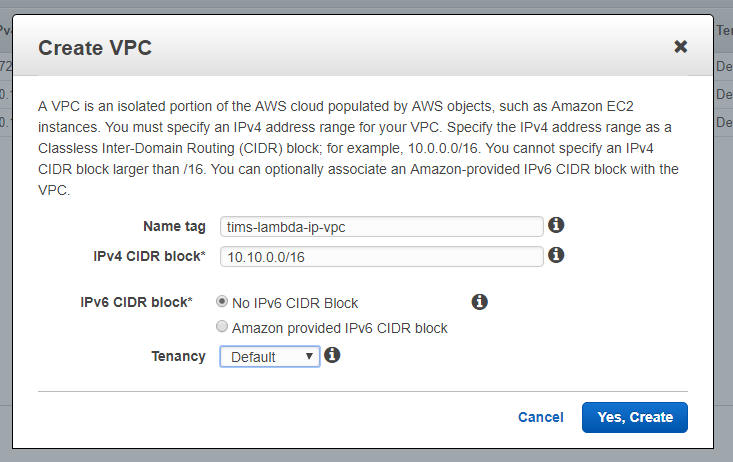Click the info icon beside Name tag field

pos(557,225)
